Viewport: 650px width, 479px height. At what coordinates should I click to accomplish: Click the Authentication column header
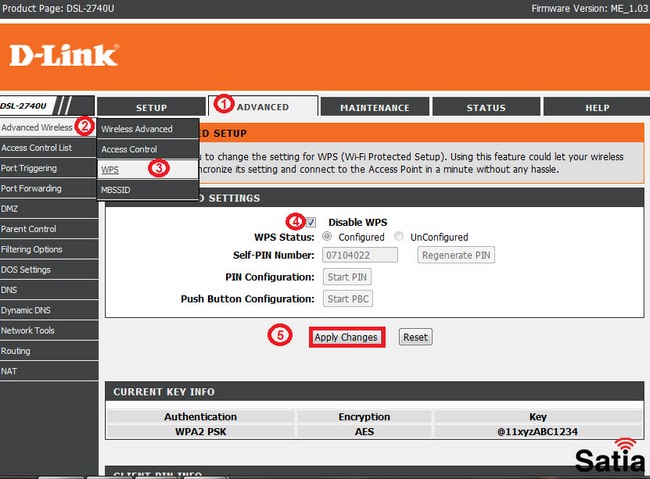[x=201, y=416]
